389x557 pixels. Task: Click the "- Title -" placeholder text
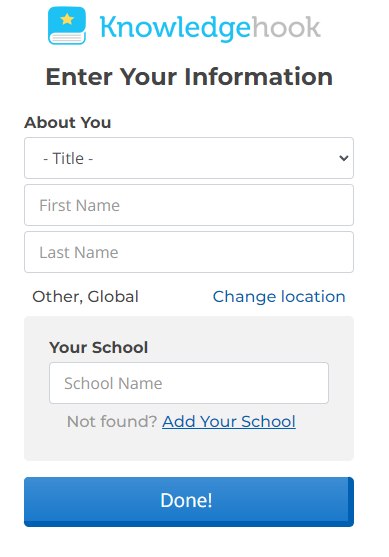[68, 158]
